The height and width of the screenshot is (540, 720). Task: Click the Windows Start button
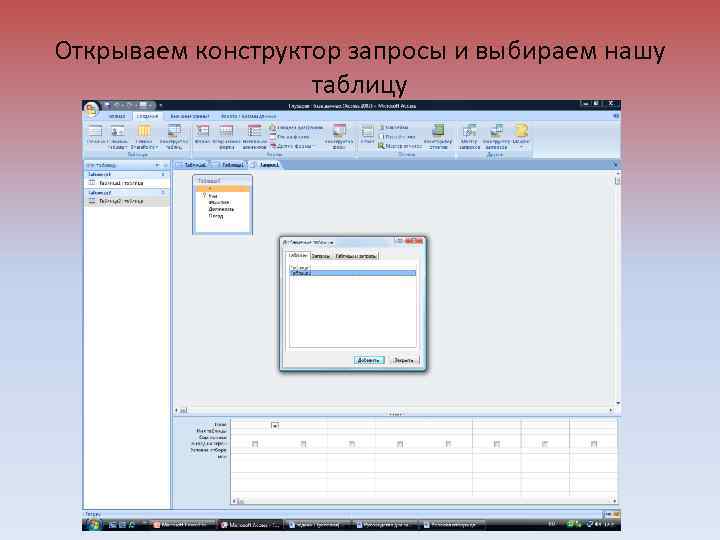(x=93, y=524)
